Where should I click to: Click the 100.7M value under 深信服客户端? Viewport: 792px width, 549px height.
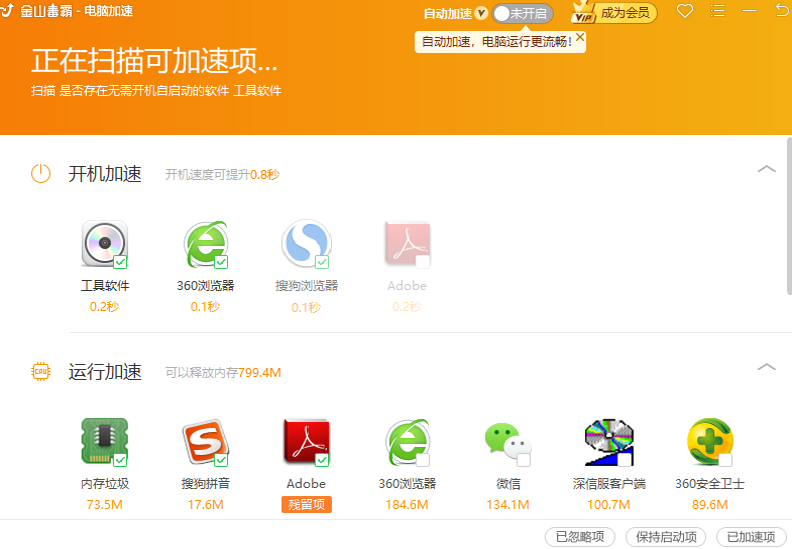609,505
